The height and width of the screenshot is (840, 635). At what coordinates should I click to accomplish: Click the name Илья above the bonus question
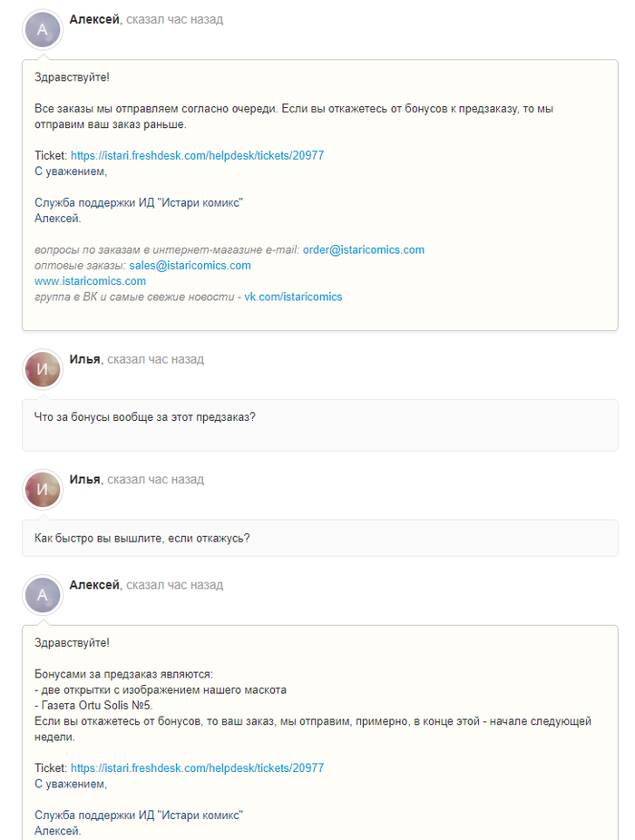(x=84, y=359)
